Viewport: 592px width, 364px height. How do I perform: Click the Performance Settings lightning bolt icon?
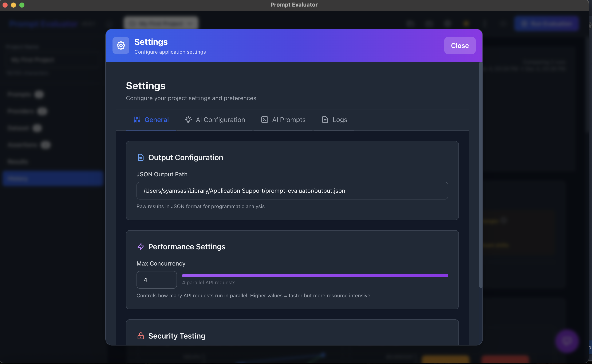coord(141,247)
